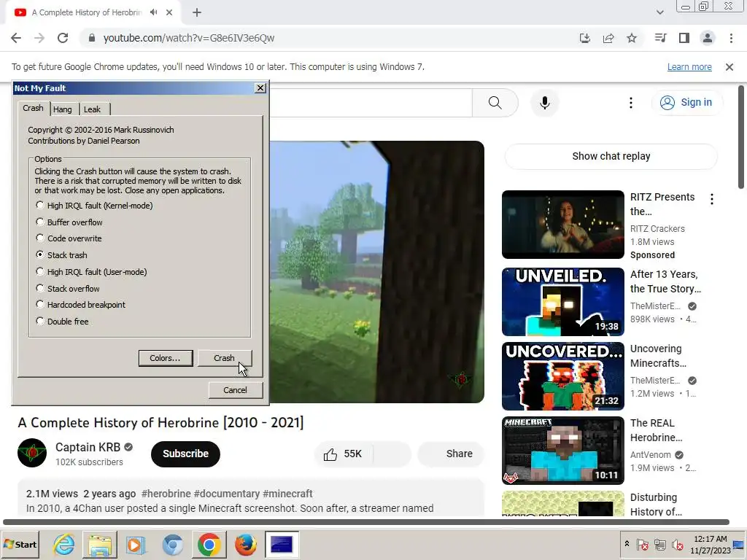Viewport: 747px width, 560px height.
Task: Click YouTube search magnifier button
Action: click(x=495, y=102)
